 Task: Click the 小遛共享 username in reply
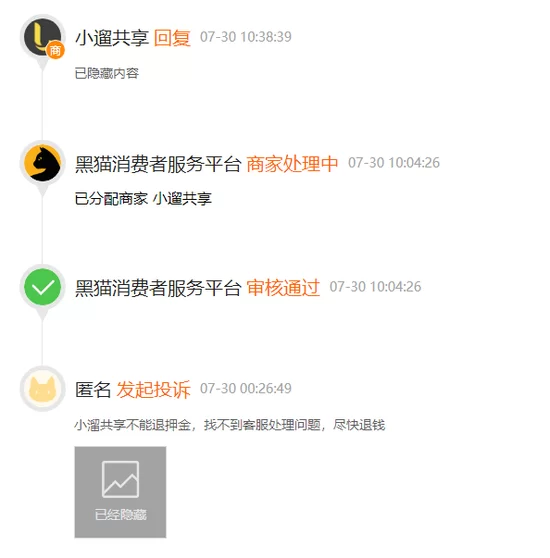tap(112, 38)
